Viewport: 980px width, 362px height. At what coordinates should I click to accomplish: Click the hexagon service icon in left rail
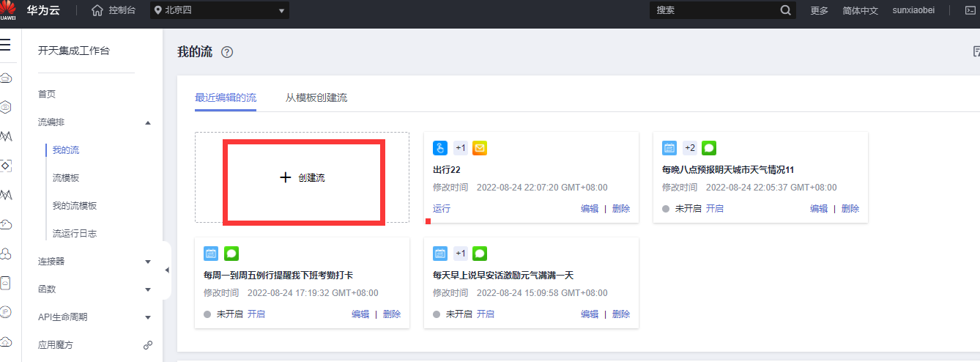click(x=6, y=107)
